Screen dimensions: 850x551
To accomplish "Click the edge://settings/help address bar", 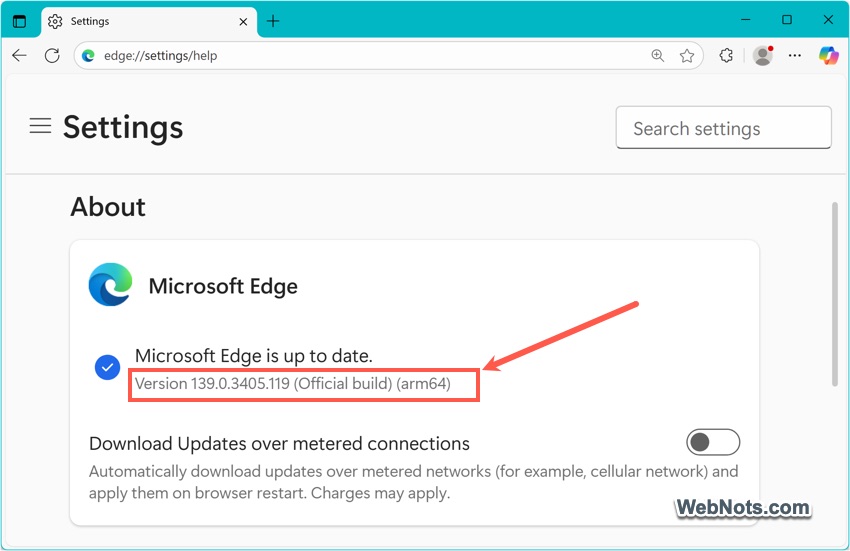I will [x=363, y=55].
